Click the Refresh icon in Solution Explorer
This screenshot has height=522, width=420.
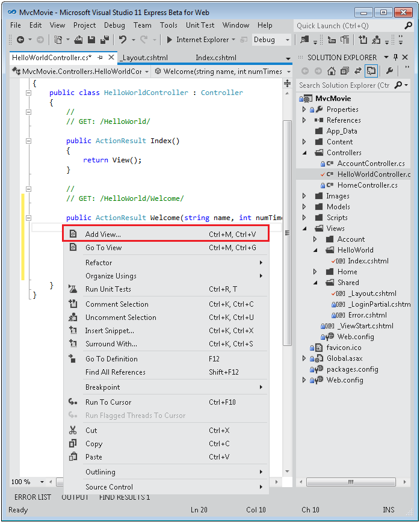click(x=357, y=70)
